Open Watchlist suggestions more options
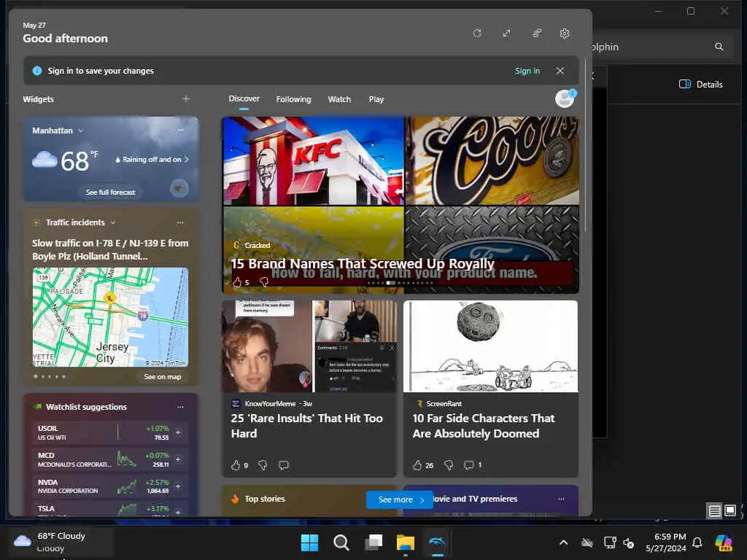The width and height of the screenshot is (747, 560). point(180,407)
